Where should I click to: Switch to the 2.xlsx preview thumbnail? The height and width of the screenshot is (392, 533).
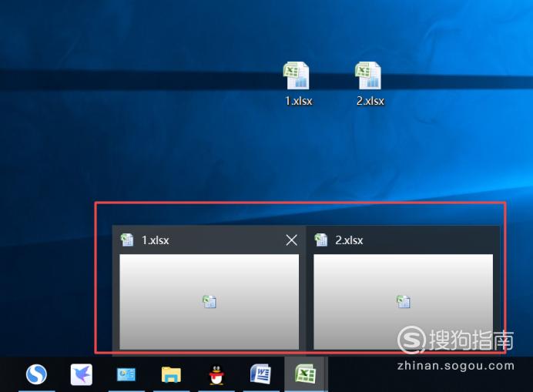click(403, 302)
